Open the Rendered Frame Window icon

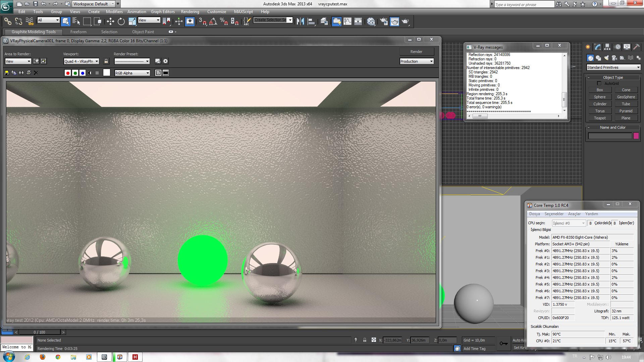(x=394, y=21)
